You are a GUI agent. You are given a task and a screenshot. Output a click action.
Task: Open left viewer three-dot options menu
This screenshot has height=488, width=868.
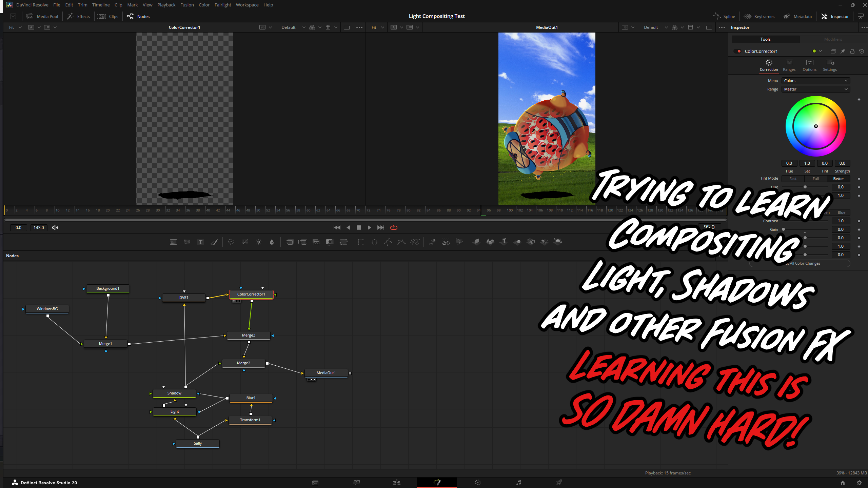(x=359, y=27)
